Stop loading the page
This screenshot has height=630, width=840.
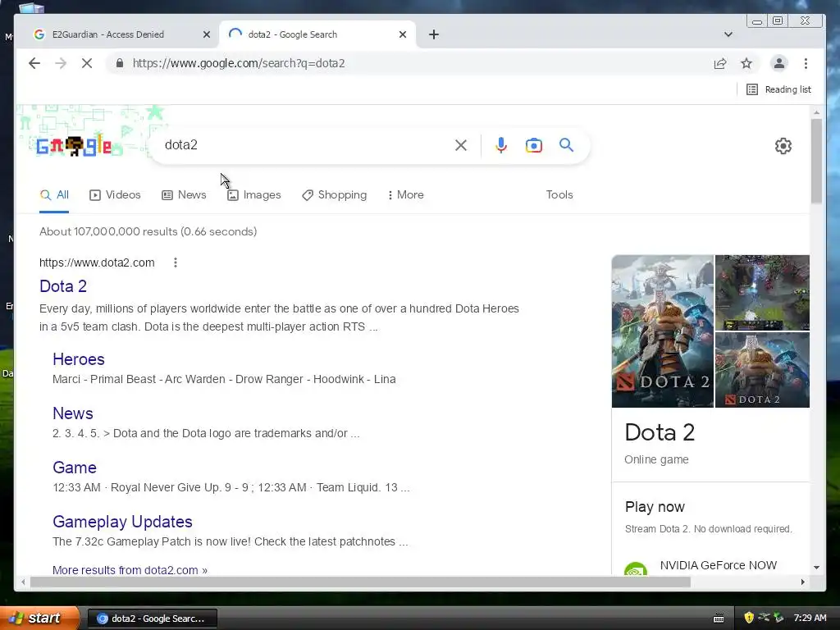tap(87, 63)
